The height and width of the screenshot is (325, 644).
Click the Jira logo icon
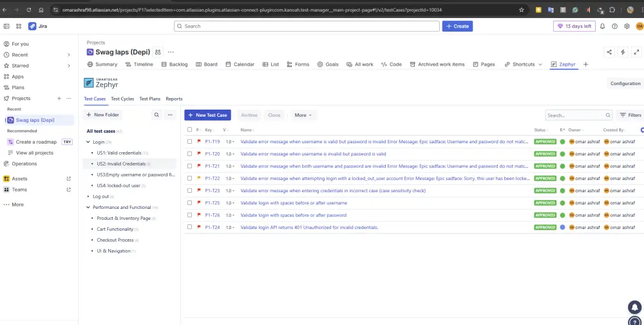point(32,26)
